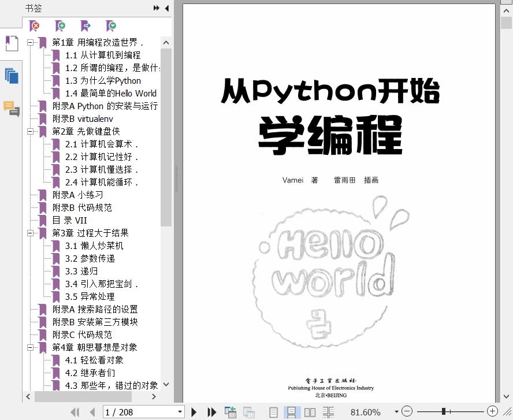Open bookmark 1.4 最简单的Hello World
This screenshot has width=513, height=420.
pyautogui.click(x=110, y=94)
